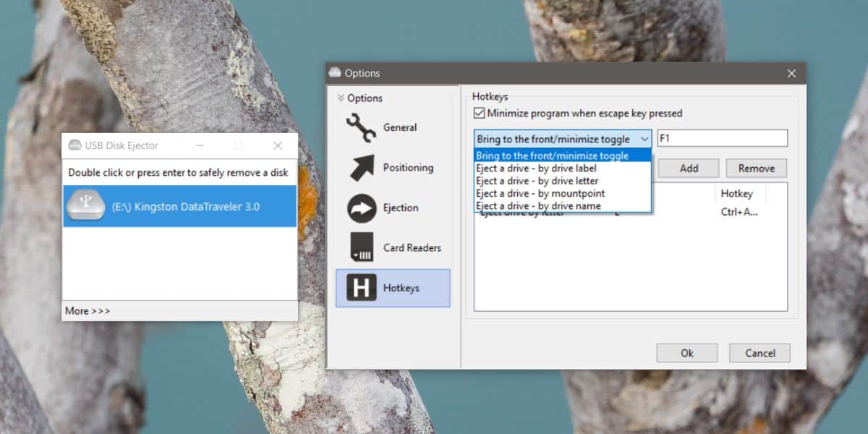The height and width of the screenshot is (434, 868).
Task: Collapse the hotkey action dropdown arrow
Action: (x=645, y=139)
